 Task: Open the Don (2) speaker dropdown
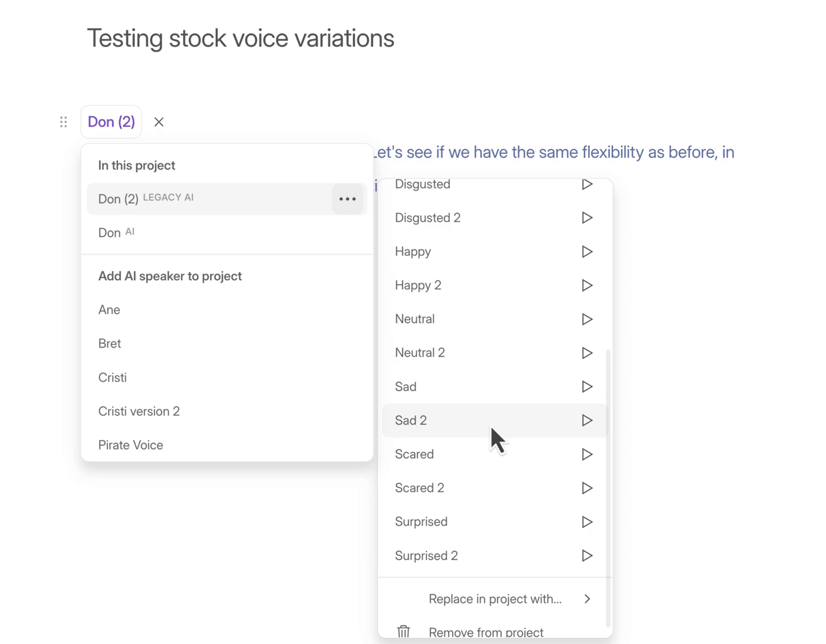tap(112, 122)
